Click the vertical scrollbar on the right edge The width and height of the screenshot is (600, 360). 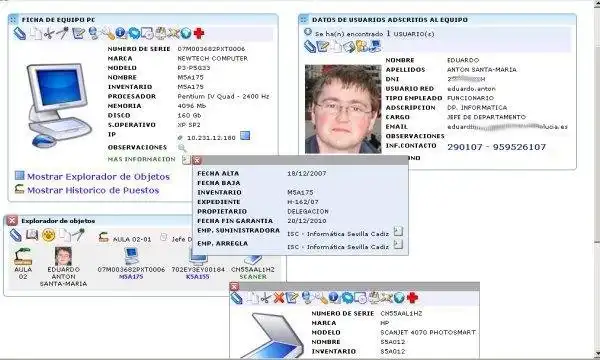click(x=597, y=180)
